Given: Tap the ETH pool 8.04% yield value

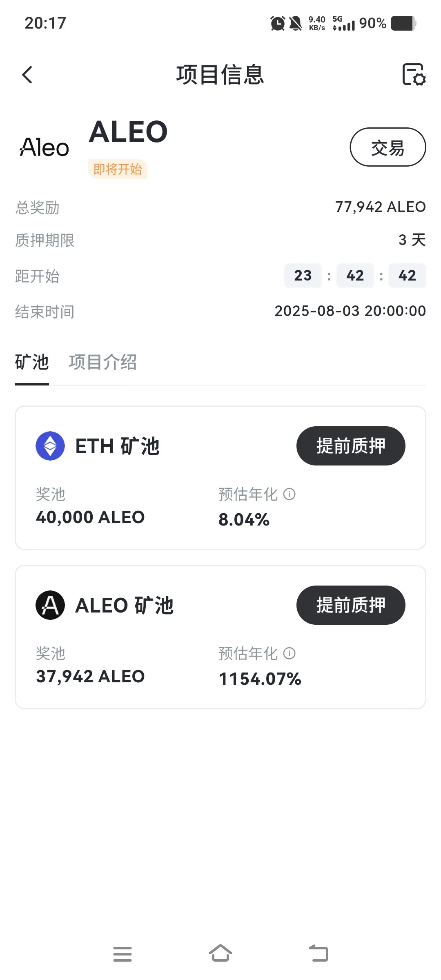Looking at the screenshot, I should pyautogui.click(x=244, y=520).
